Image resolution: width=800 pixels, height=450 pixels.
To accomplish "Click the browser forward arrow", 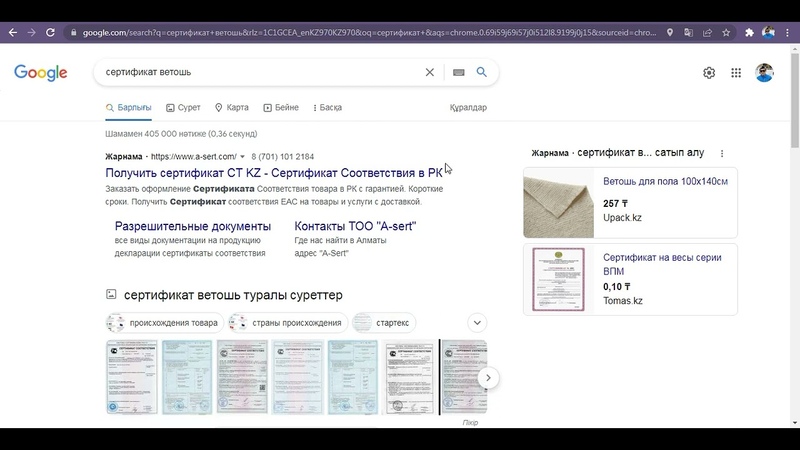I will [32, 33].
